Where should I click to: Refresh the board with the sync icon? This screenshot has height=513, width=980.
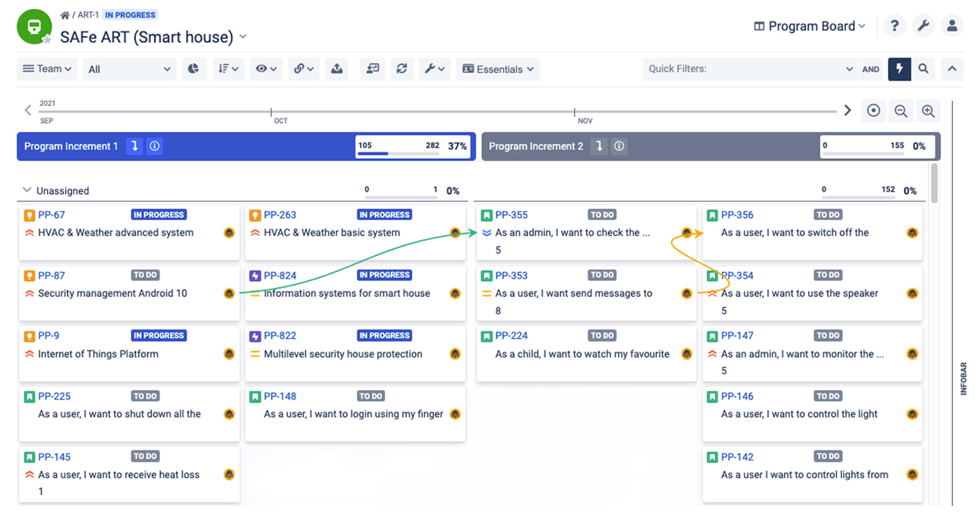coord(402,69)
